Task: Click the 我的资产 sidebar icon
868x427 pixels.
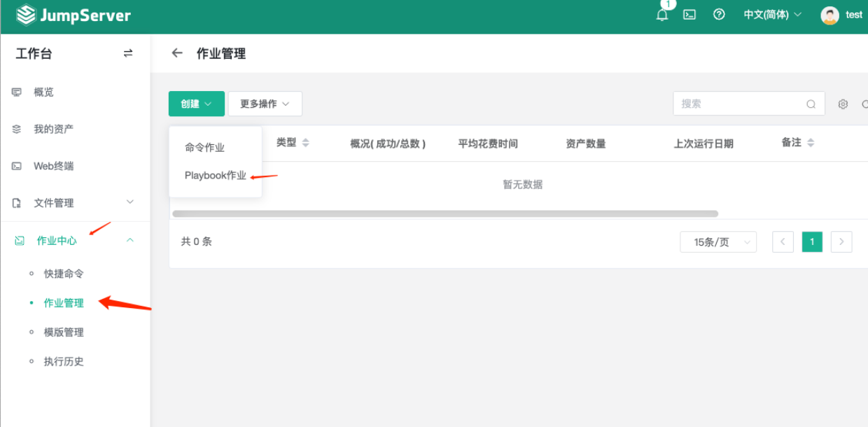Action: tap(15, 128)
